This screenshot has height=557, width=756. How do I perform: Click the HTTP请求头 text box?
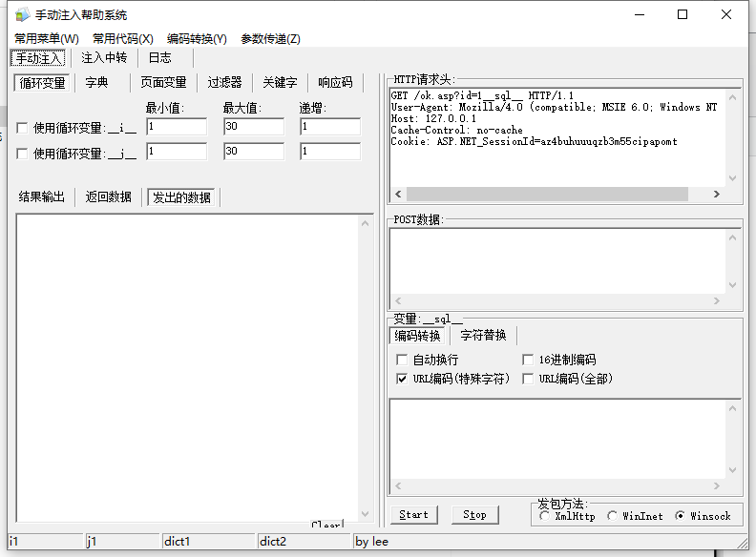557,137
